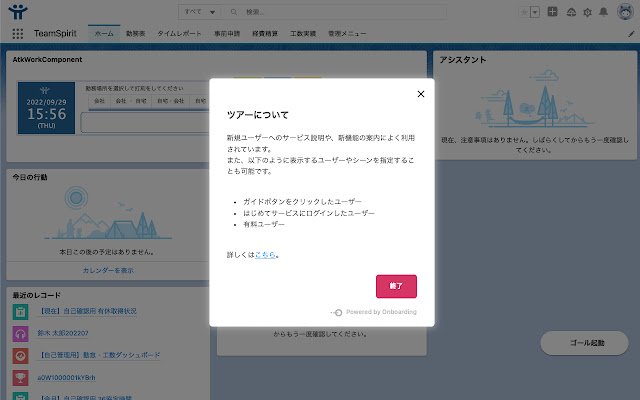This screenshot has height=400, width=640.
Task: Select the 自宅・会社 work location tab
Action: (x=171, y=101)
